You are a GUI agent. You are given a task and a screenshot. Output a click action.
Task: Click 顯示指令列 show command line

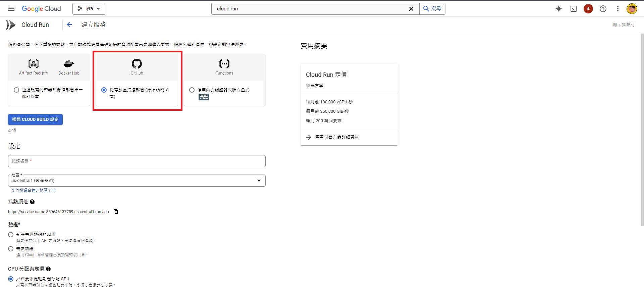point(624,25)
